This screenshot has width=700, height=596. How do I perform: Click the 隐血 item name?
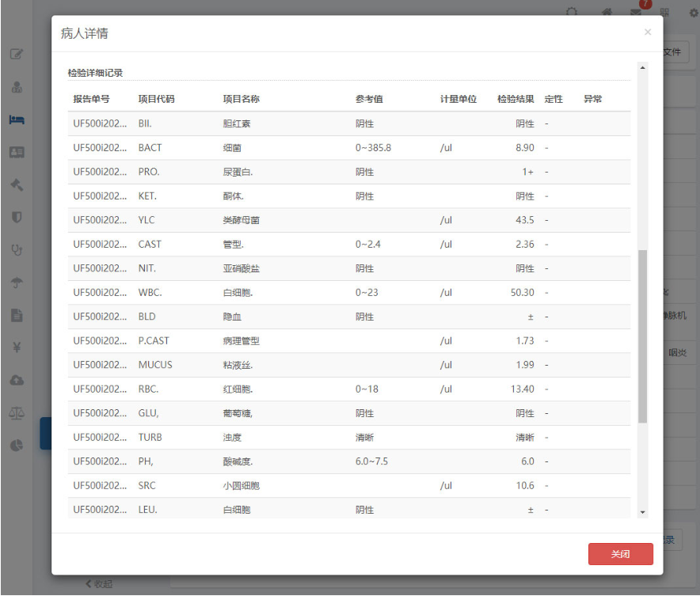pos(232,317)
